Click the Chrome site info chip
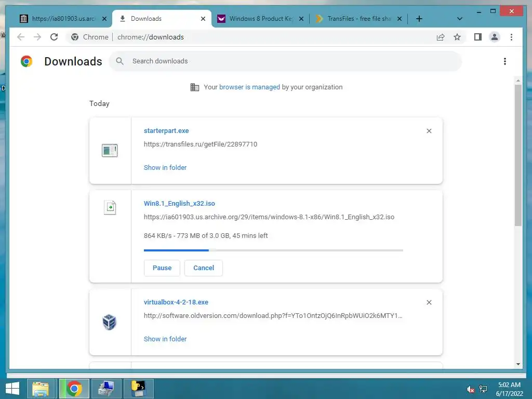 tap(90, 37)
